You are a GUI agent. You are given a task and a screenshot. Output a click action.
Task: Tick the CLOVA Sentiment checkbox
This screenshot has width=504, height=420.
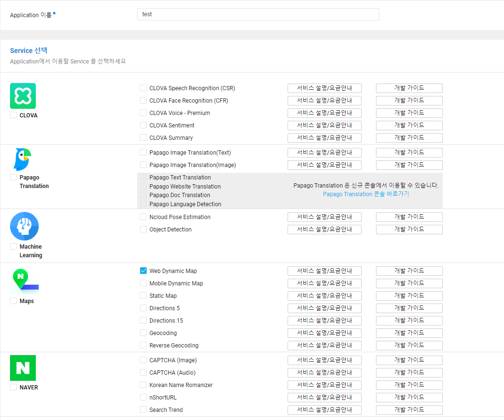point(143,125)
